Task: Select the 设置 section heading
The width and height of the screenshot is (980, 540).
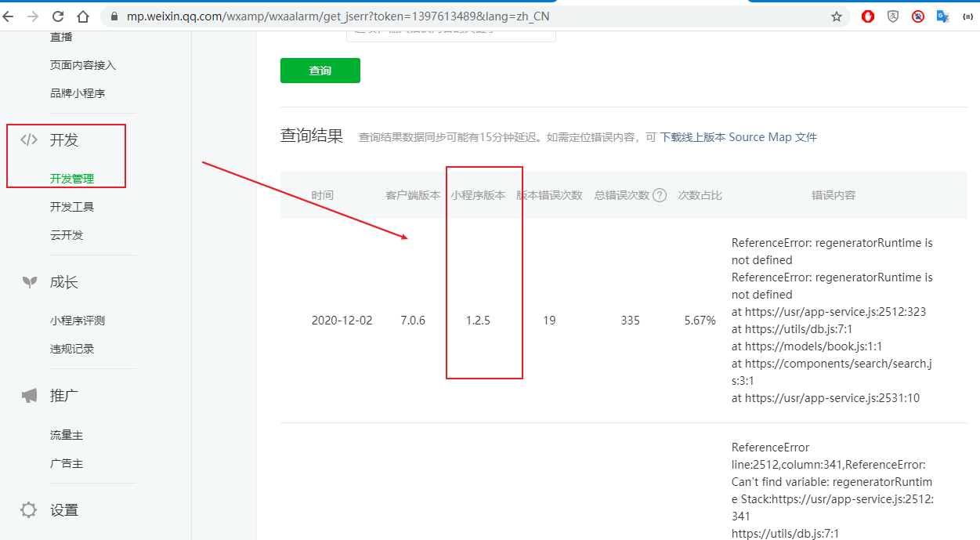Action: [x=64, y=510]
